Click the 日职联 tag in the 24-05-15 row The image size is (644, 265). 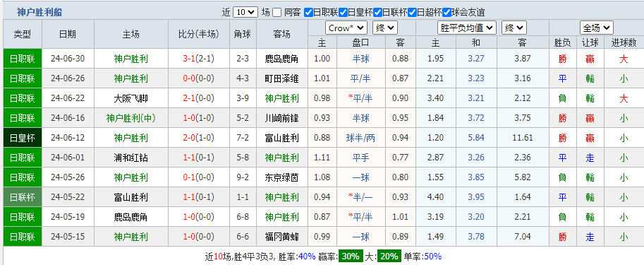tap(23, 237)
